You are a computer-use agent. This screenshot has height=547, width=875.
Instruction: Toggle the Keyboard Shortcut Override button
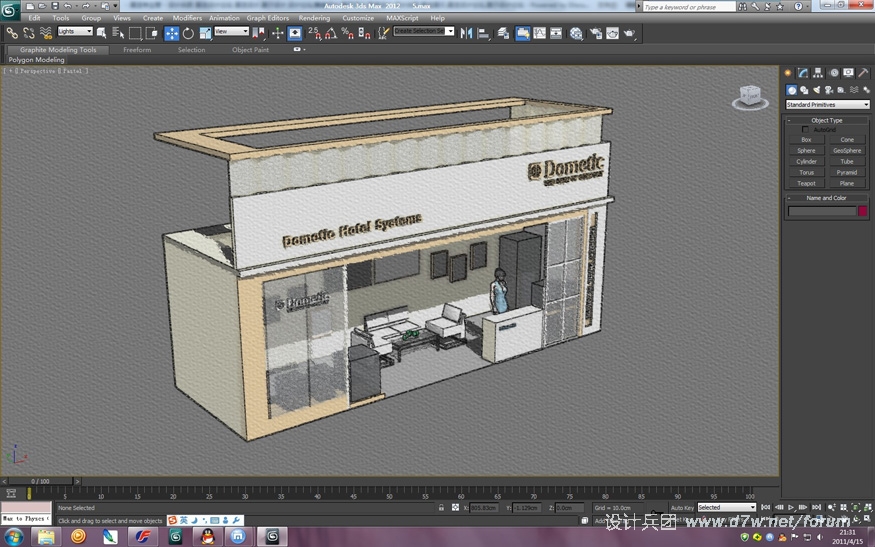click(295, 33)
